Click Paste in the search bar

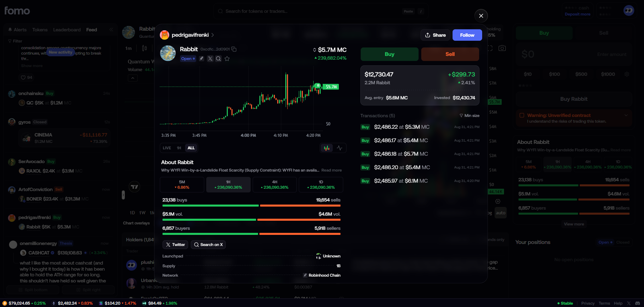(x=408, y=11)
